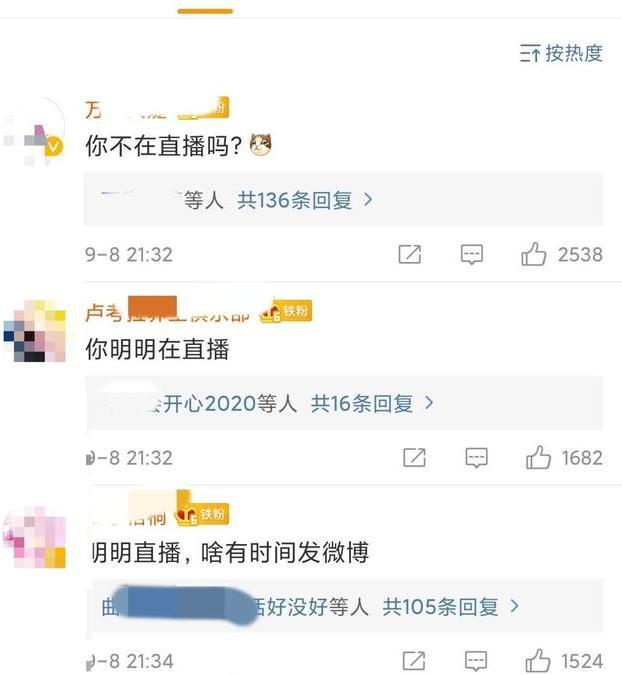Open second commenter's pixelated avatar

coord(34,331)
